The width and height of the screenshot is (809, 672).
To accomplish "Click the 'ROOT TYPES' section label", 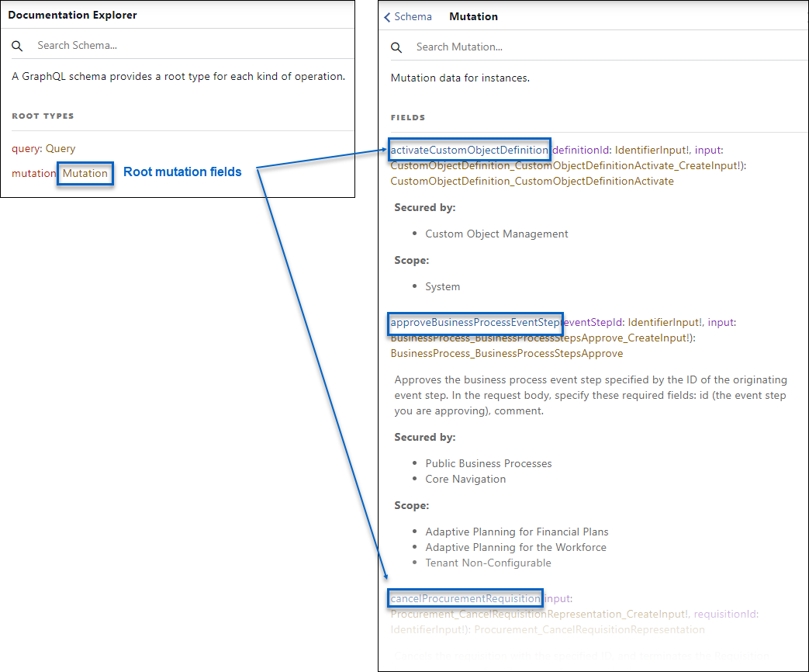I will point(43,116).
